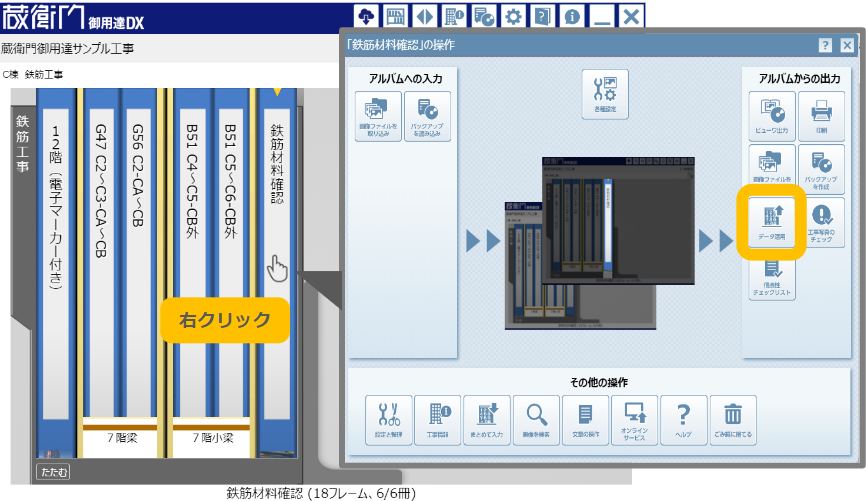Click the 蔵衛門御用達サンプル工事 project title

pos(67,49)
